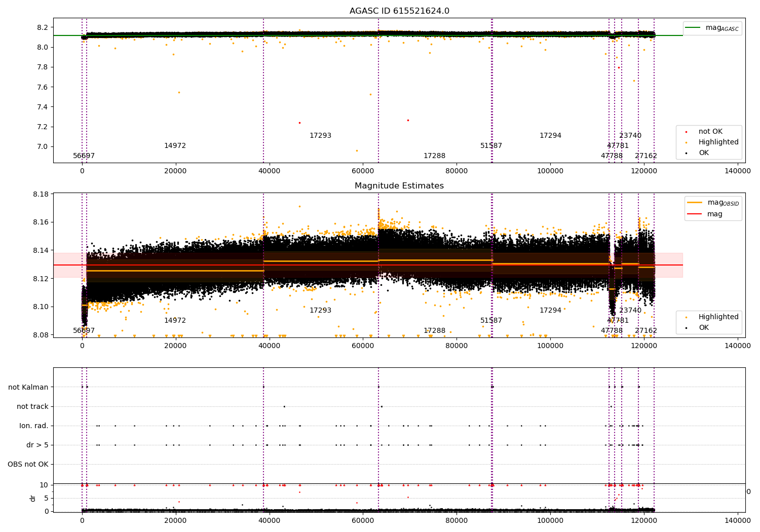This screenshot has height=532, width=760.
Task: Click the 'dr > 5' axis label
Action: (37, 445)
